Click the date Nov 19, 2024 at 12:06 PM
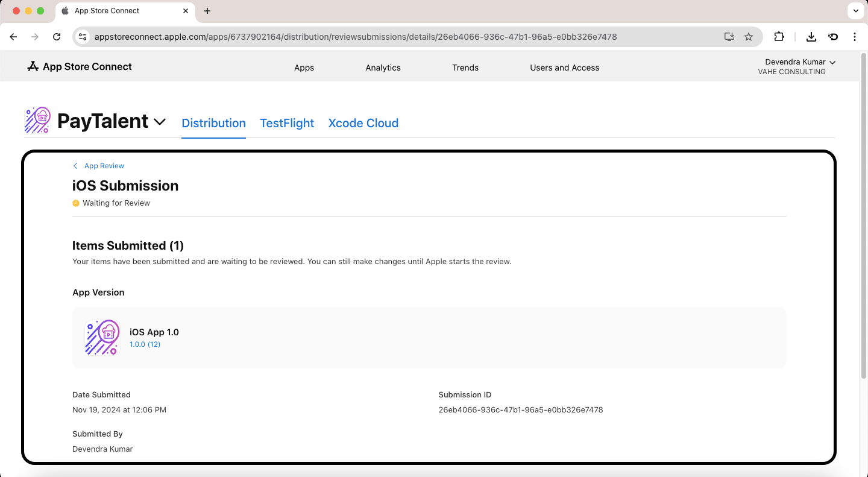This screenshot has width=868, height=477. coord(119,410)
